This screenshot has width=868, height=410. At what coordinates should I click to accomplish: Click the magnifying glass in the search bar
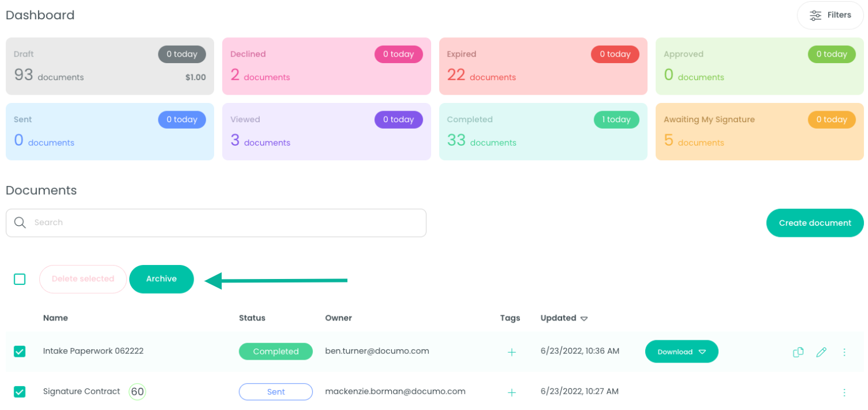[x=19, y=222]
